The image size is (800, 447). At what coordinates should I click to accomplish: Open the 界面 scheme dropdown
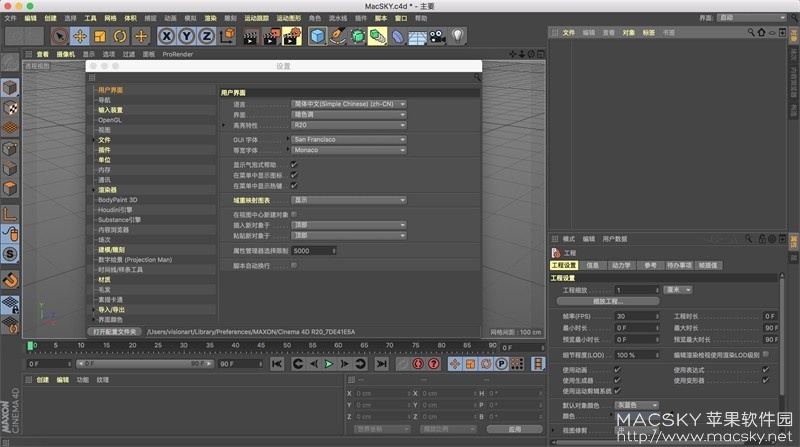(349, 114)
